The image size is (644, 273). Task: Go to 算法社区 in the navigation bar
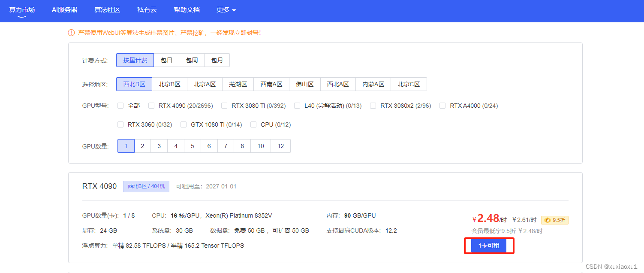(x=107, y=9)
